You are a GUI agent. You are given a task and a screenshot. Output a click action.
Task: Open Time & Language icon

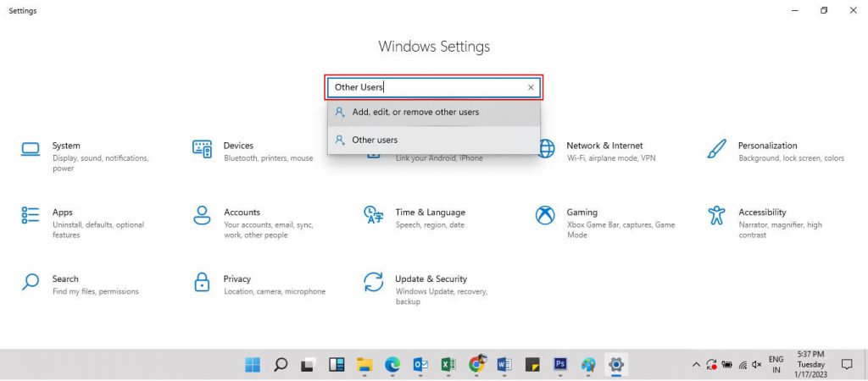point(374,215)
